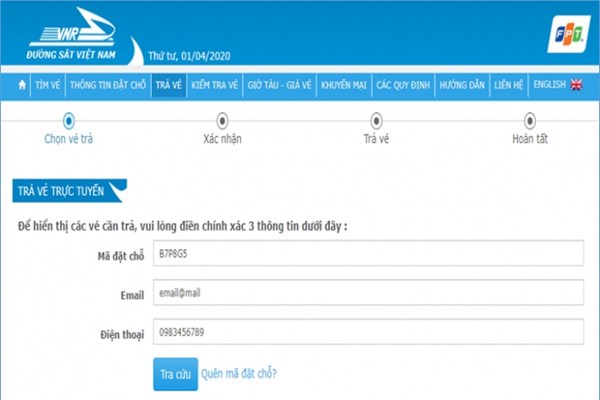Select the Xác nhận step indicator

click(x=222, y=121)
